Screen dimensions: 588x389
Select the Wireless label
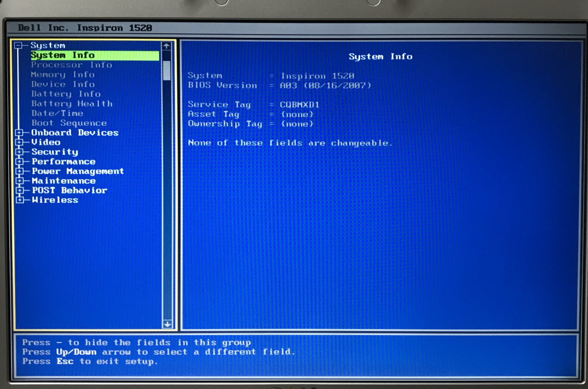[x=55, y=200]
